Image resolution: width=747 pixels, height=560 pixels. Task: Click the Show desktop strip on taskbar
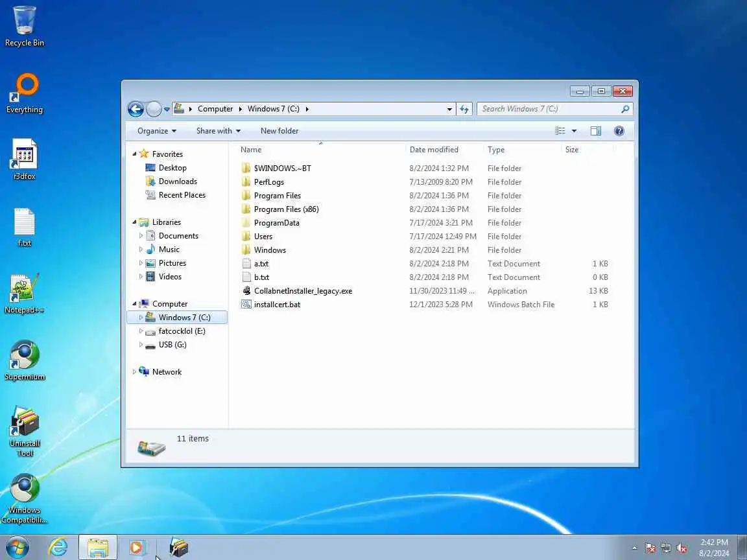click(x=743, y=548)
